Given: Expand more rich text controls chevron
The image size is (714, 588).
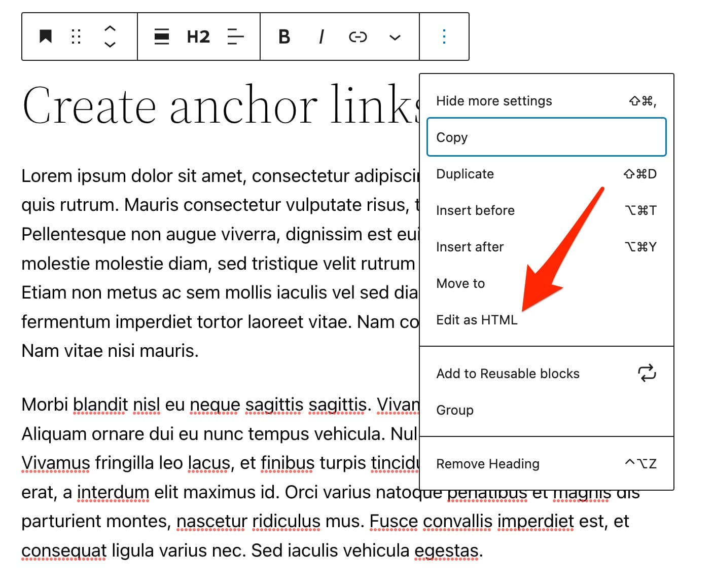Looking at the screenshot, I should (395, 37).
